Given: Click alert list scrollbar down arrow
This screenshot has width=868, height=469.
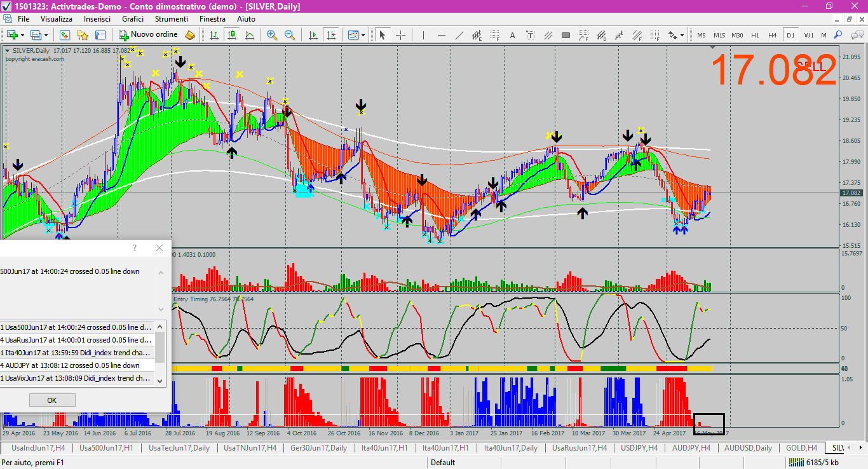Looking at the screenshot, I should [160, 381].
